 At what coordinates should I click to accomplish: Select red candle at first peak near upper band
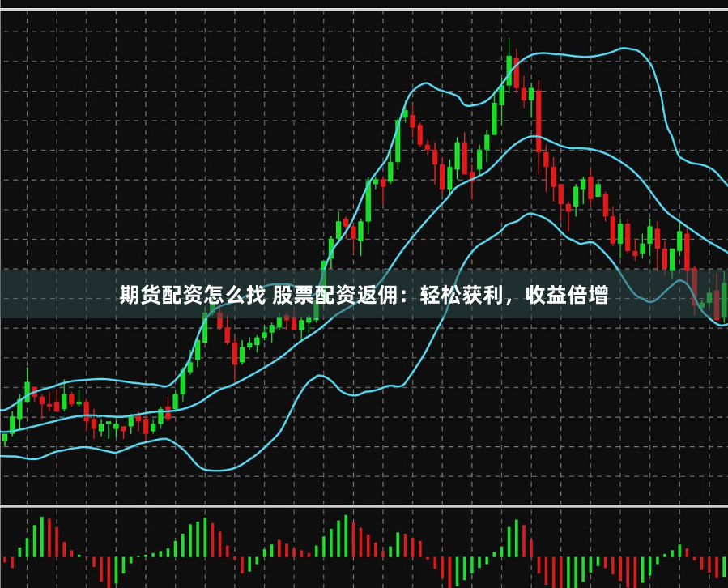pyautogui.click(x=412, y=121)
